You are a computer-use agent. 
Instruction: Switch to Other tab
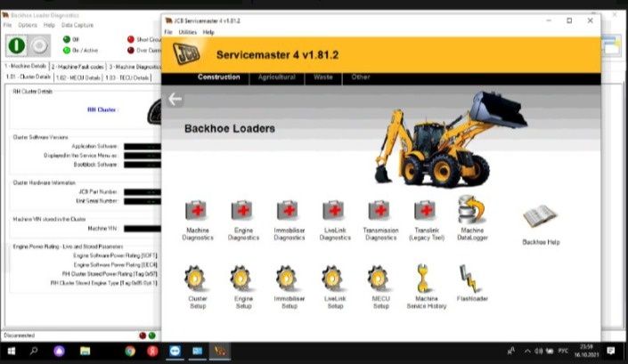361,77
